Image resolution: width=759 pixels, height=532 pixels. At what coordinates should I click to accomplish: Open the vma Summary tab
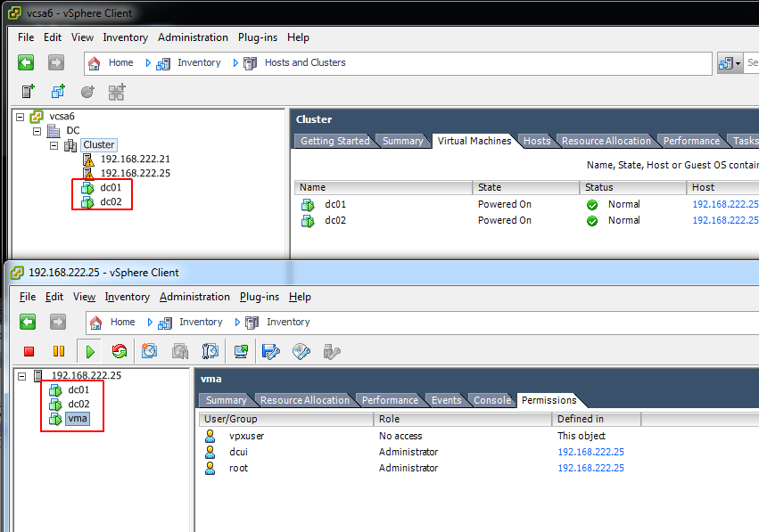click(x=226, y=400)
